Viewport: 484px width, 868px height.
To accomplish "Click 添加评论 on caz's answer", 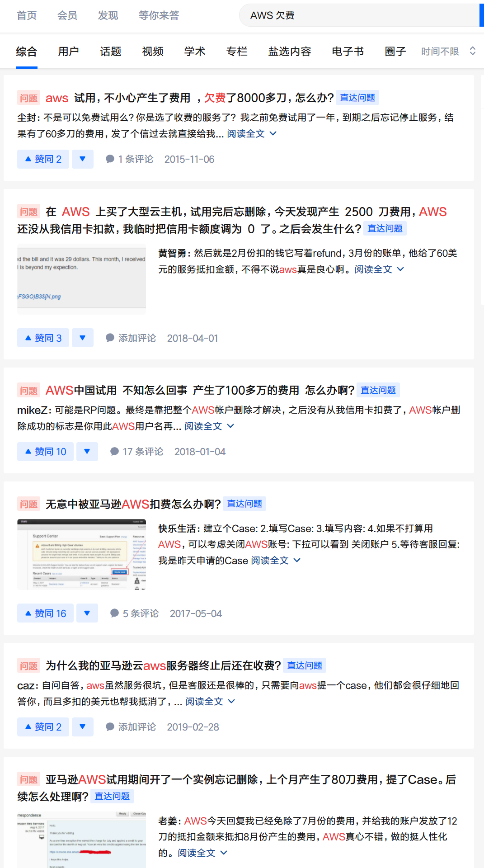I will [x=131, y=727].
